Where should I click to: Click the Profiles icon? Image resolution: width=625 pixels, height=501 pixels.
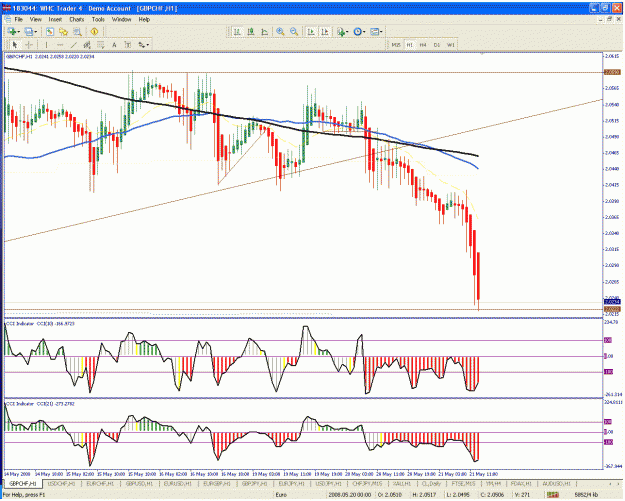coord(28,31)
